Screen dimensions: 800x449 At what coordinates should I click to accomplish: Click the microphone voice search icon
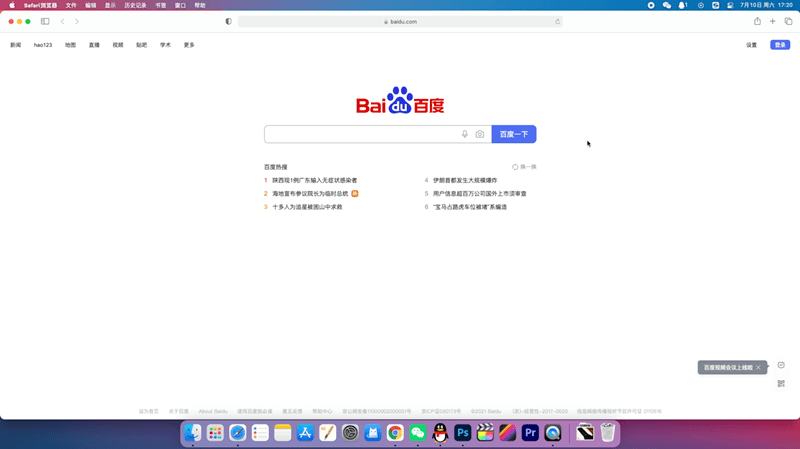(465, 134)
